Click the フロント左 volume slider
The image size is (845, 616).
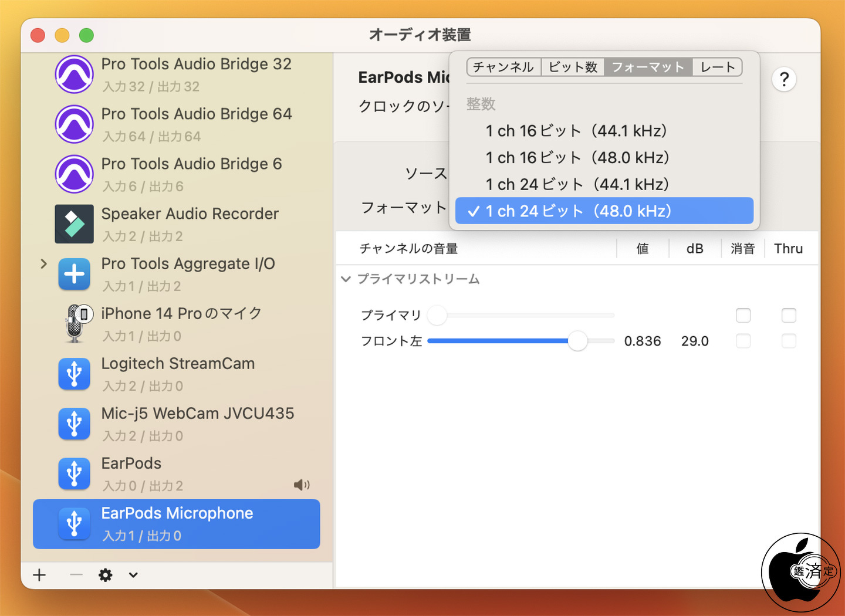coord(521,341)
